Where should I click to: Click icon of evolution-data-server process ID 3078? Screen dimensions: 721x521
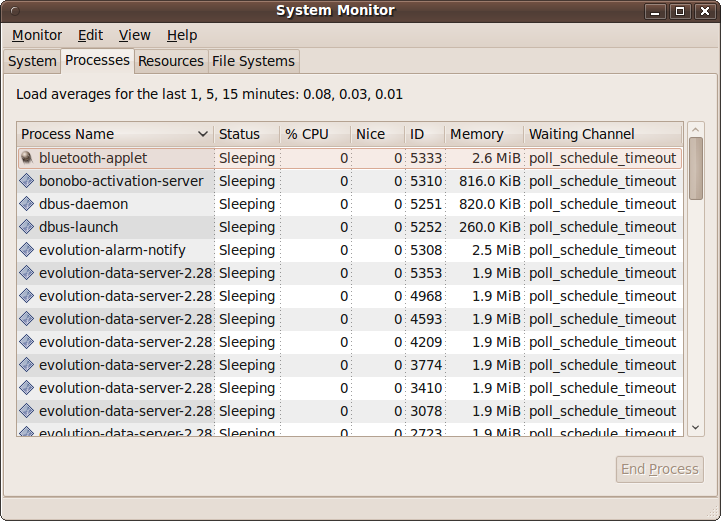27,411
